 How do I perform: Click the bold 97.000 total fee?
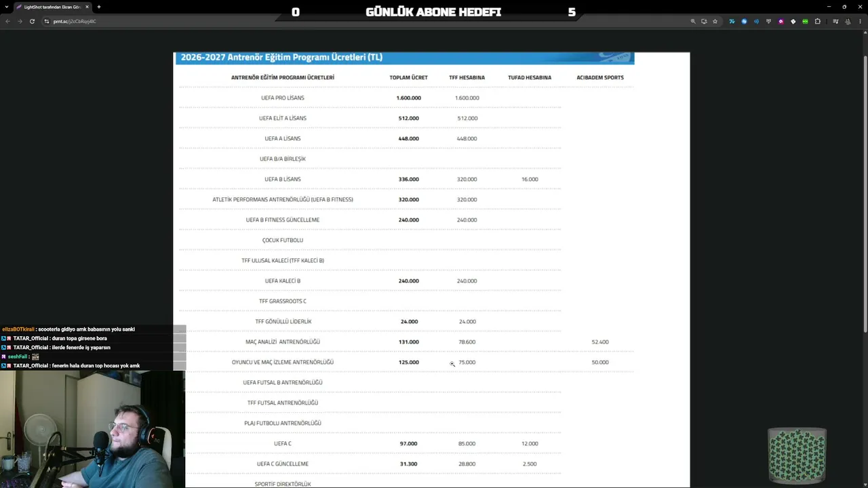point(409,443)
